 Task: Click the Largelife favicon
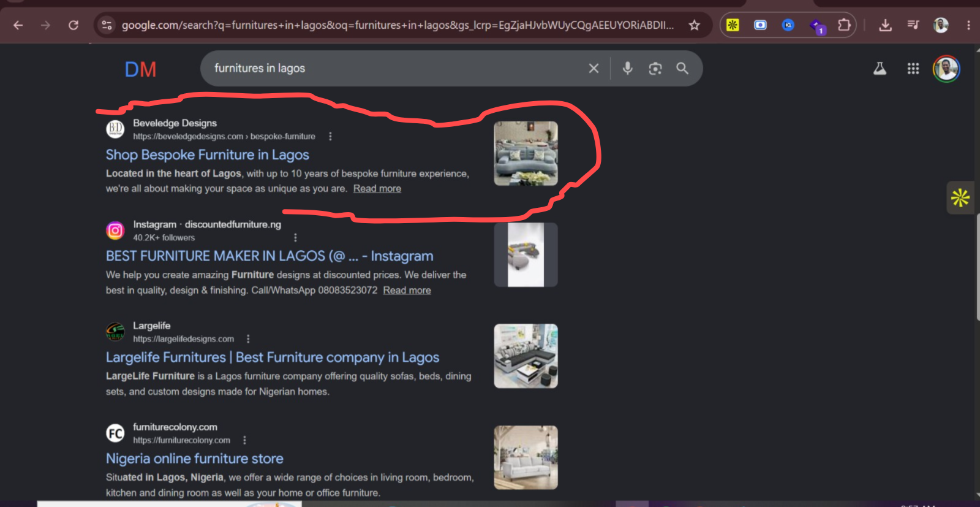pyautogui.click(x=115, y=332)
